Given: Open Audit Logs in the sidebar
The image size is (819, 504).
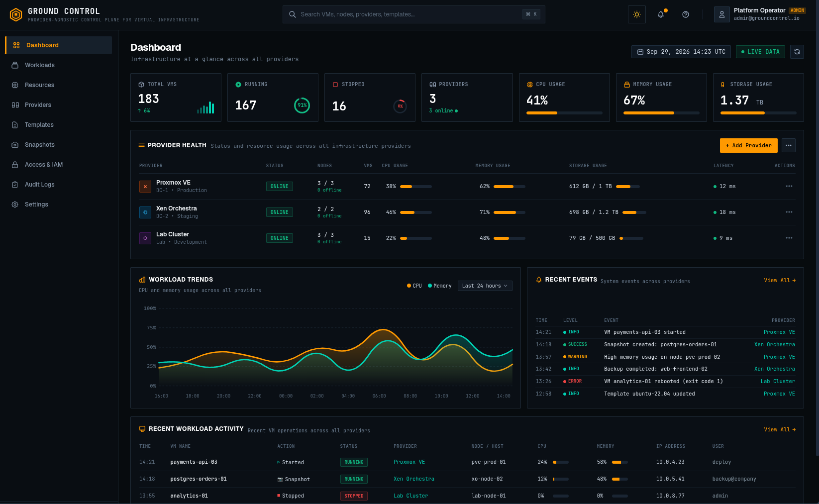Looking at the screenshot, I should click(x=59, y=185).
